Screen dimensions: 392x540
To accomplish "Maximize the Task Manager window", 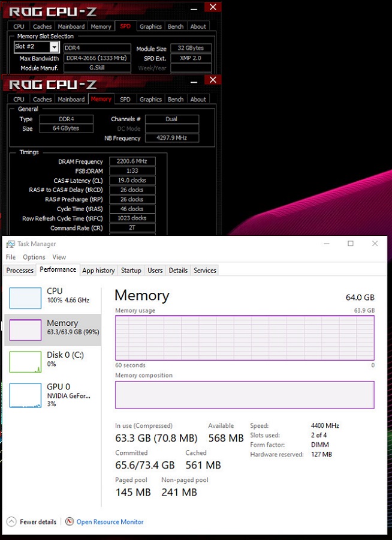I will click(351, 244).
